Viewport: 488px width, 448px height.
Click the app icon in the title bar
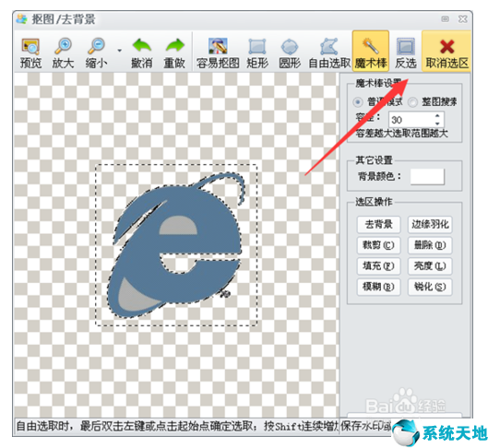coord(22,19)
